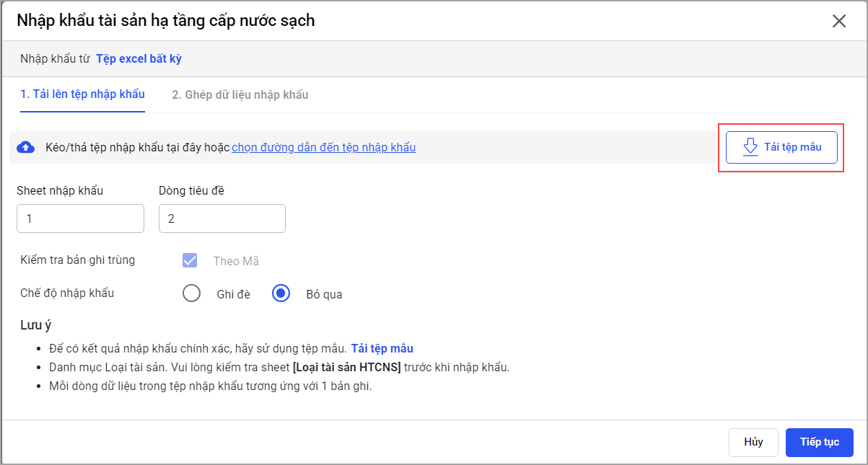The width and height of the screenshot is (868, 465).
Task: Focus the Sheet nhập khẩu input field
Action: coord(80,218)
